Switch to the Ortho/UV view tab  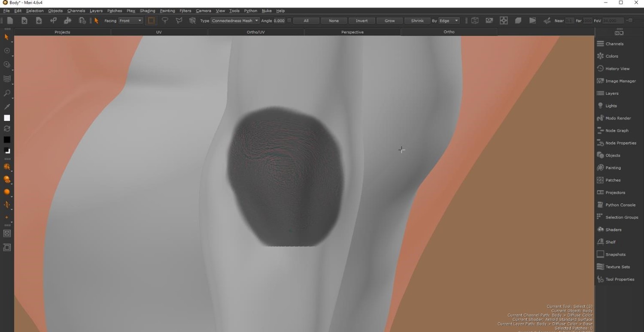[255, 32]
